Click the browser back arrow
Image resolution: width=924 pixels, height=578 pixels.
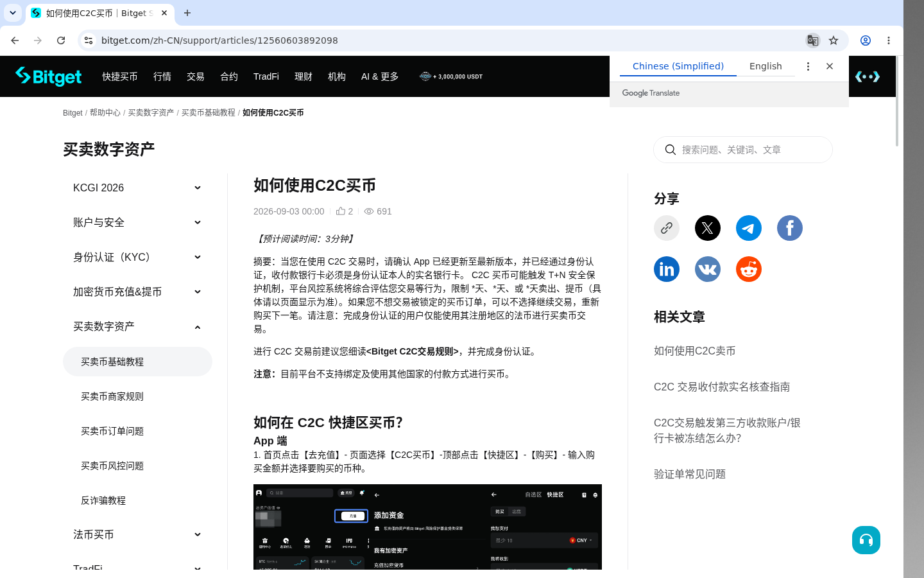(15, 40)
